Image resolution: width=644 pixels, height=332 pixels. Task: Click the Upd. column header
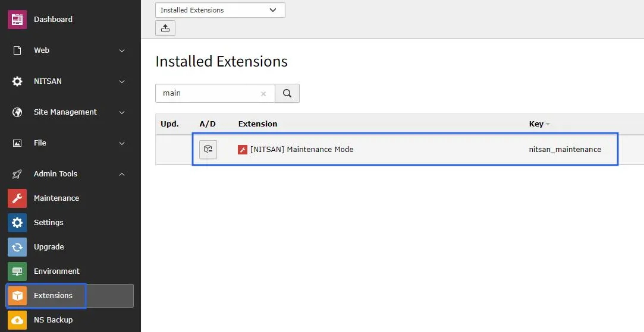pos(169,124)
